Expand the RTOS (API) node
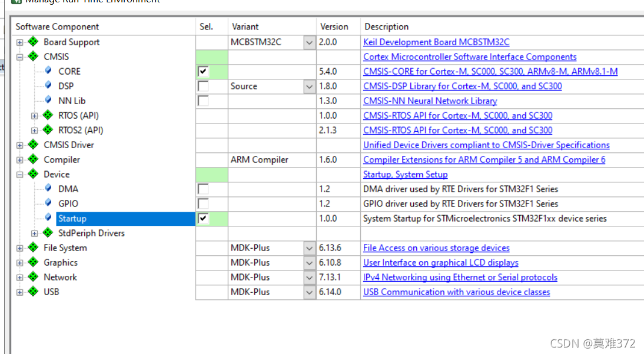 click(x=35, y=116)
